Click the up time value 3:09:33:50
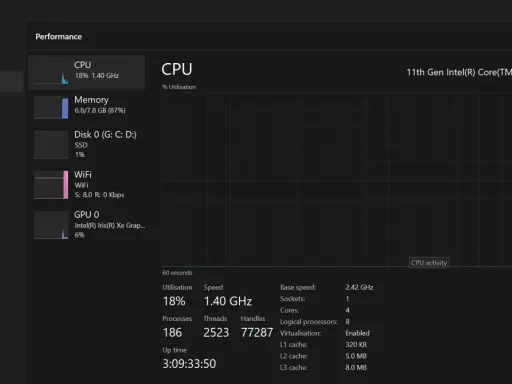Viewport: 512px width, 384px height. click(189, 364)
